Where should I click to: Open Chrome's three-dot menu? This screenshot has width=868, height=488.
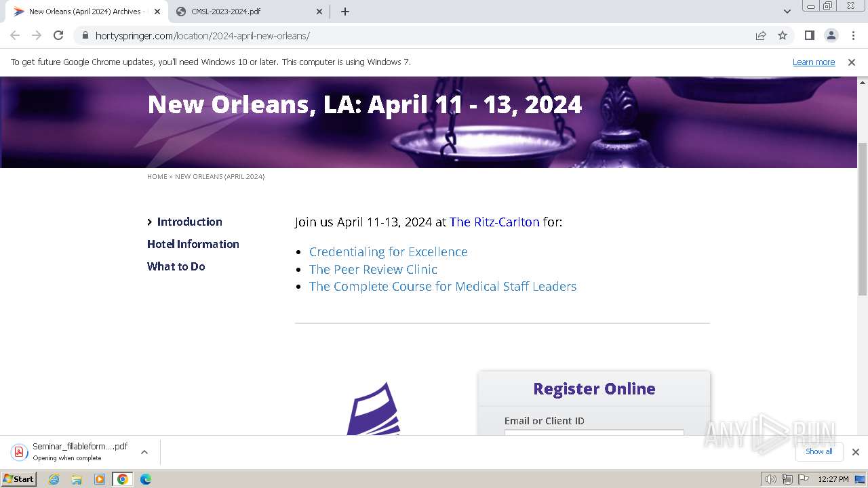(x=853, y=35)
